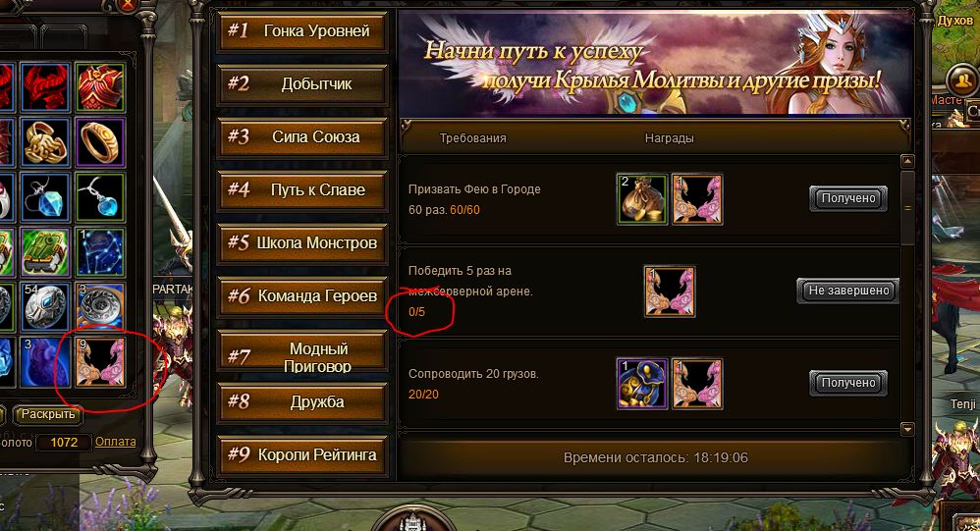Click Получено button for fairy summon quest
980x531 pixels.
point(848,198)
